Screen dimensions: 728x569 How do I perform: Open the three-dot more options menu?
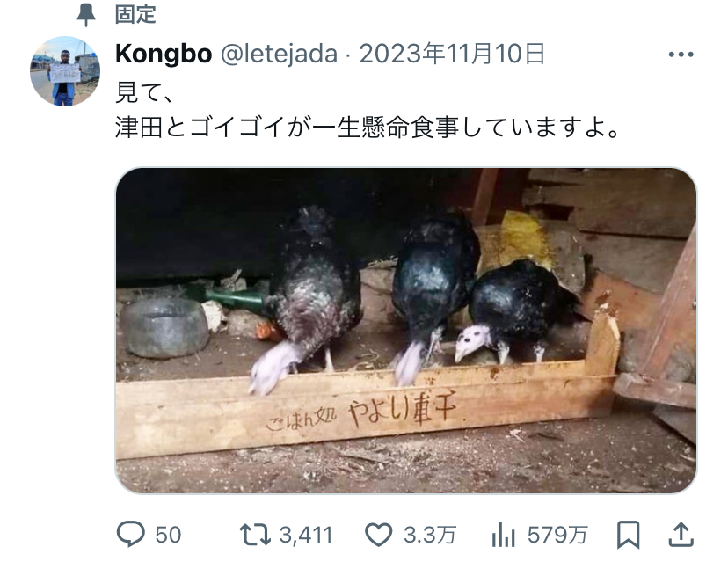681,55
